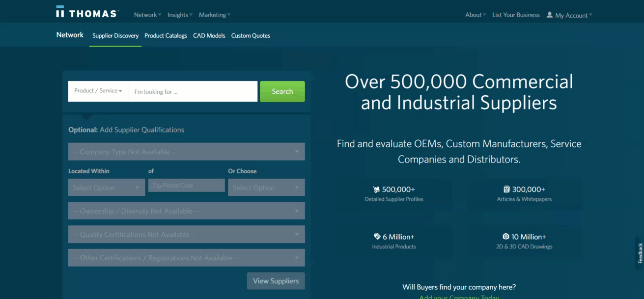Open the Product / Service search type dropdown
644x299 pixels.
(98, 91)
